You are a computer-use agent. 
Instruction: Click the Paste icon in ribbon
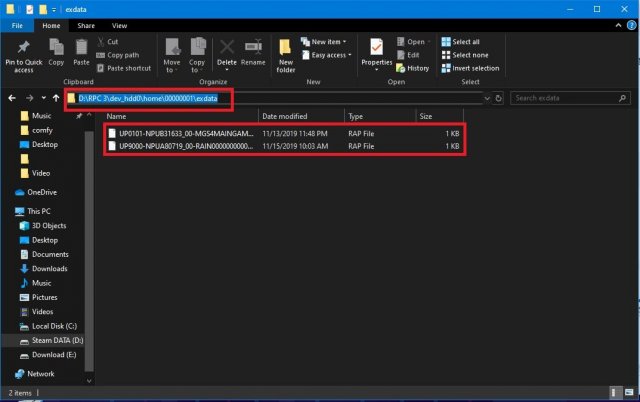pos(83,48)
